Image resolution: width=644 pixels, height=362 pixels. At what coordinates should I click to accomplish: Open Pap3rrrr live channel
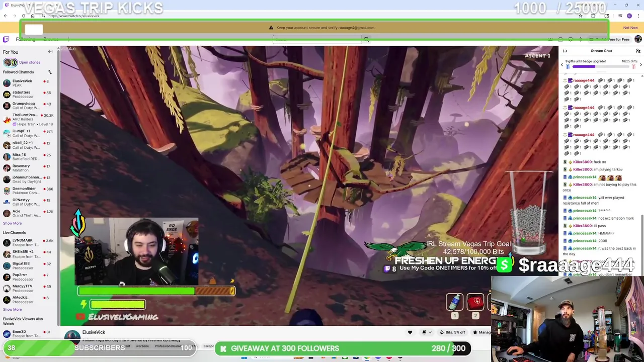[28, 277]
